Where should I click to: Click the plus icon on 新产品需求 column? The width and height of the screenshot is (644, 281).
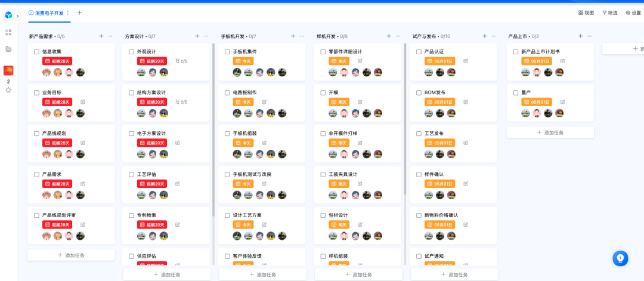click(101, 36)
